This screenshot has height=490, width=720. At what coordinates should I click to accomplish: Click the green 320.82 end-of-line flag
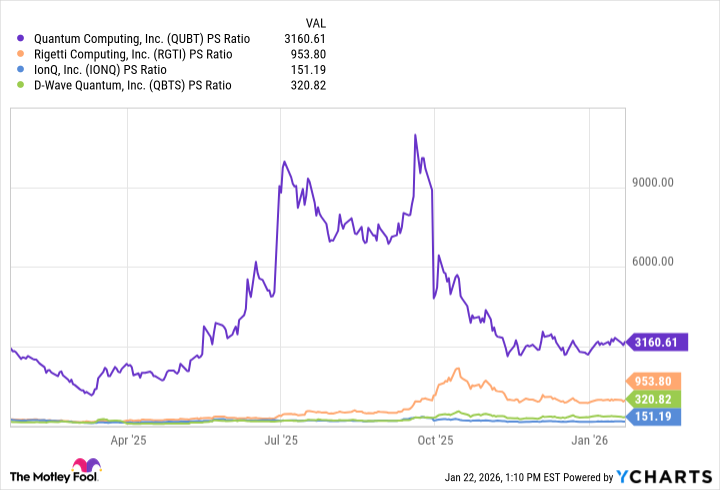[653, 399]
